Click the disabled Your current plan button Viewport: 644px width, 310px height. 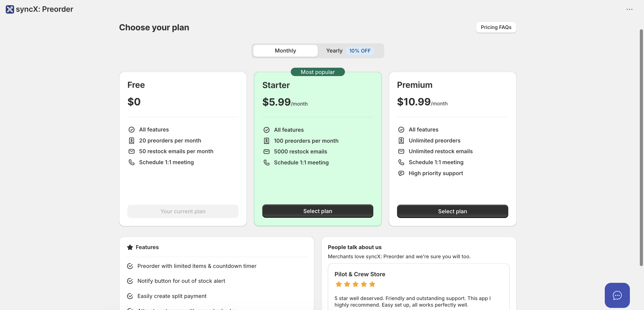tap(183, 211)
